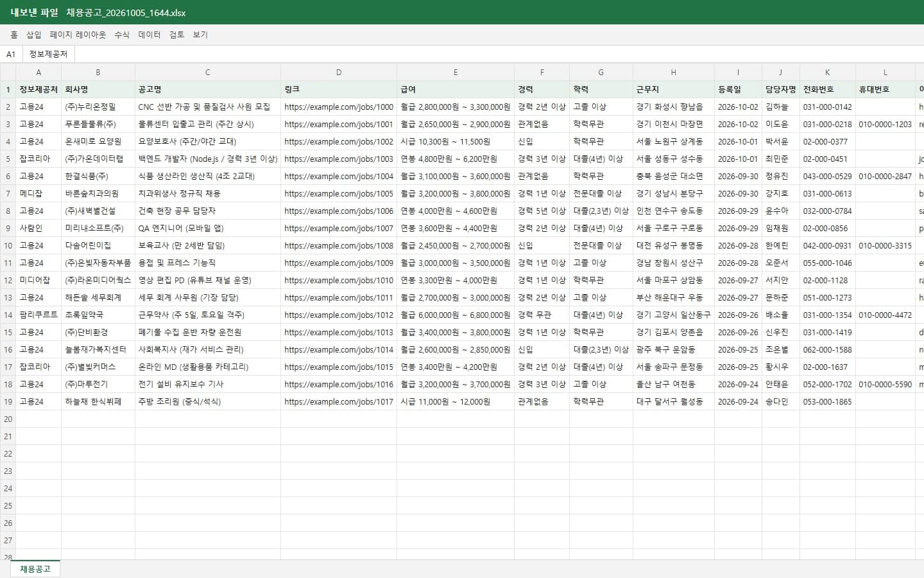Open the 보기 menu
924x578 pixels.
point(200,35)
